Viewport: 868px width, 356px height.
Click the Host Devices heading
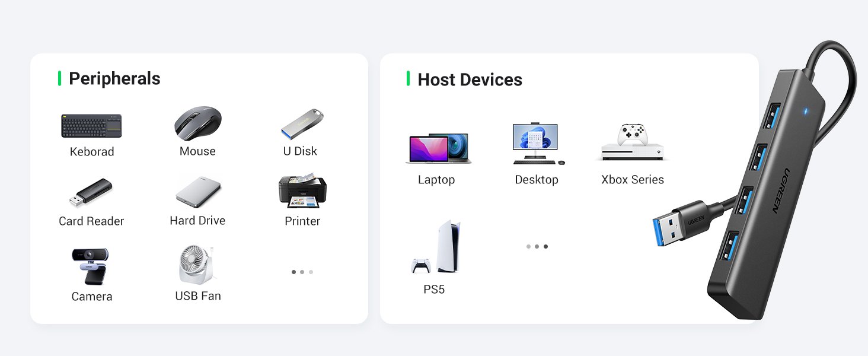click(470, 80)
